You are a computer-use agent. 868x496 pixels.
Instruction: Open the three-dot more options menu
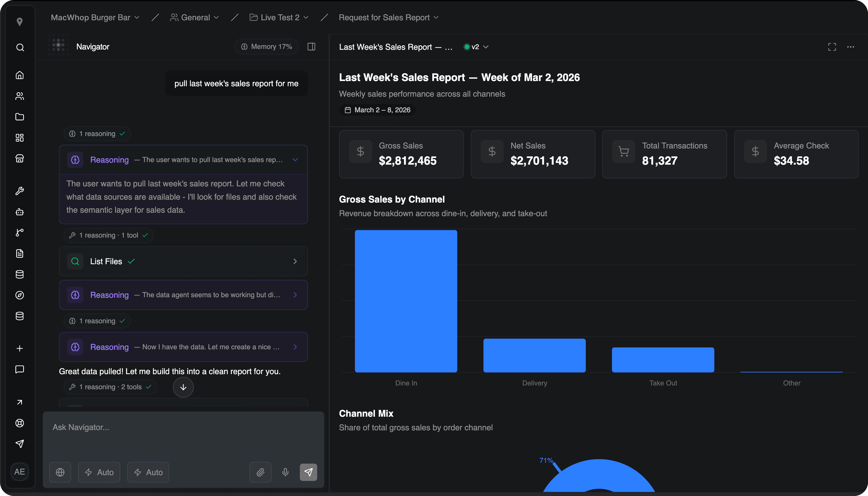point(850,47)
